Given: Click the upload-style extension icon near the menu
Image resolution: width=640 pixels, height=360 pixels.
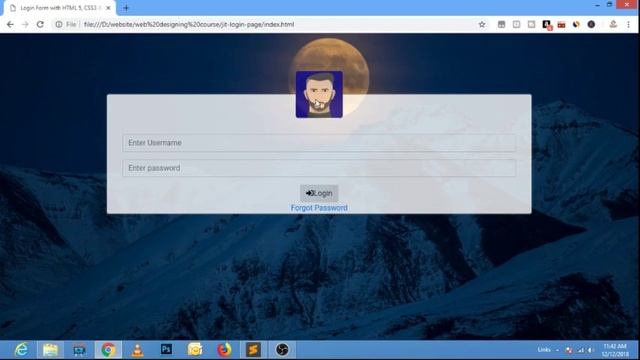Looking at the screenshot, I should pyautogui.click(x=613, y=24).
